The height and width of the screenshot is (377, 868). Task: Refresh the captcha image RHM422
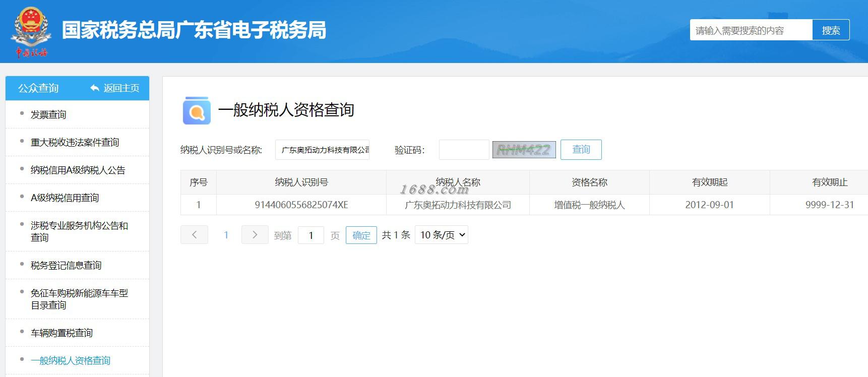[x=524, y=150]
